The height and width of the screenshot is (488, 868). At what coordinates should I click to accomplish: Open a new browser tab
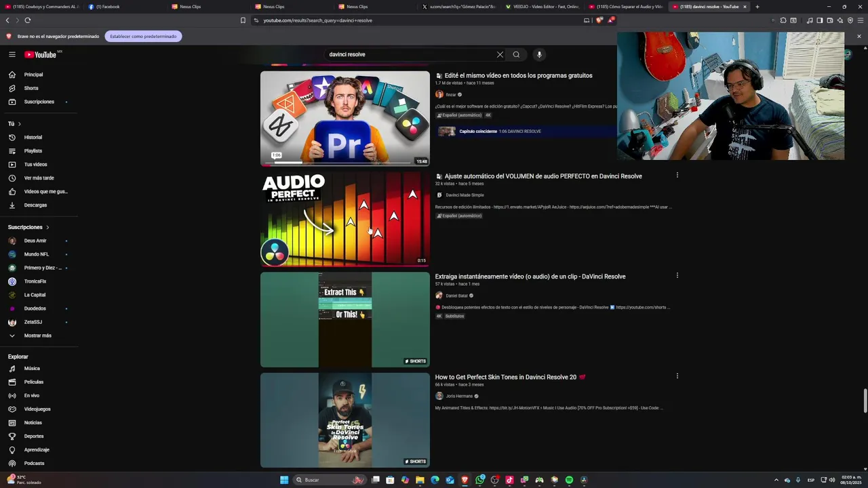tap(757, 7)
